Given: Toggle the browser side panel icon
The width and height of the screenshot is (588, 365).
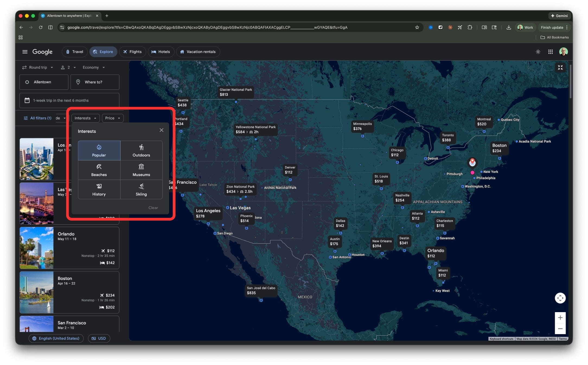Looking at the screenshot, I should click(x=50, y=27).
